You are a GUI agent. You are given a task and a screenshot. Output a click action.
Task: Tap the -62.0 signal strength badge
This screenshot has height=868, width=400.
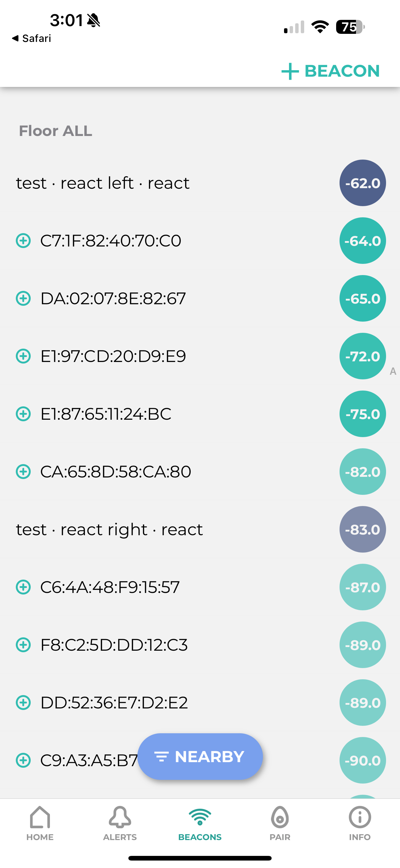[x=362, y=183]
